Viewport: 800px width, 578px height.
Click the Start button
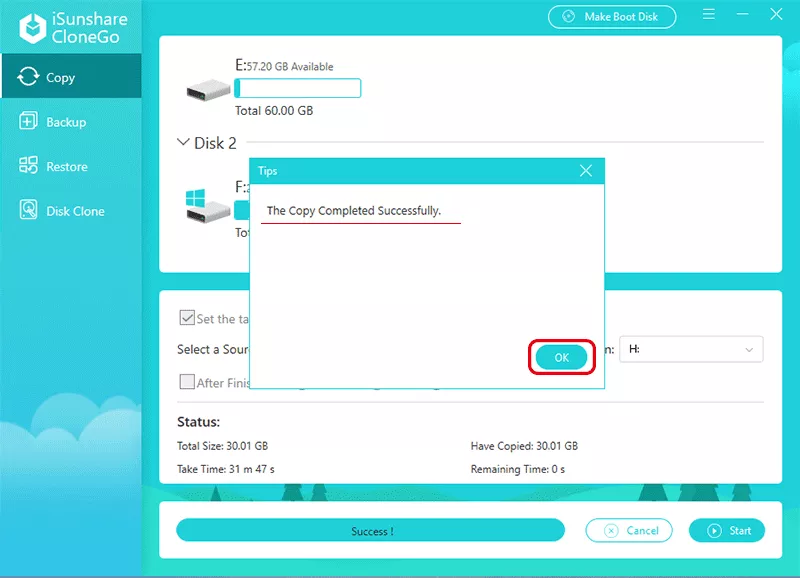point(729,530)
